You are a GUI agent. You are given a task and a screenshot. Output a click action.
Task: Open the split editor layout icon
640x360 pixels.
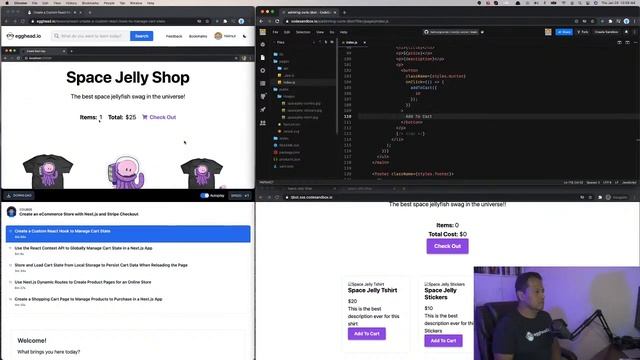click(619, 42)
